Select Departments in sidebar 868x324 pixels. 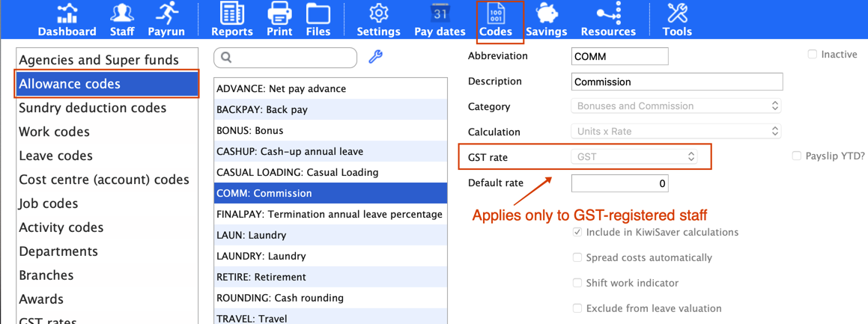(x=107, y=251)
